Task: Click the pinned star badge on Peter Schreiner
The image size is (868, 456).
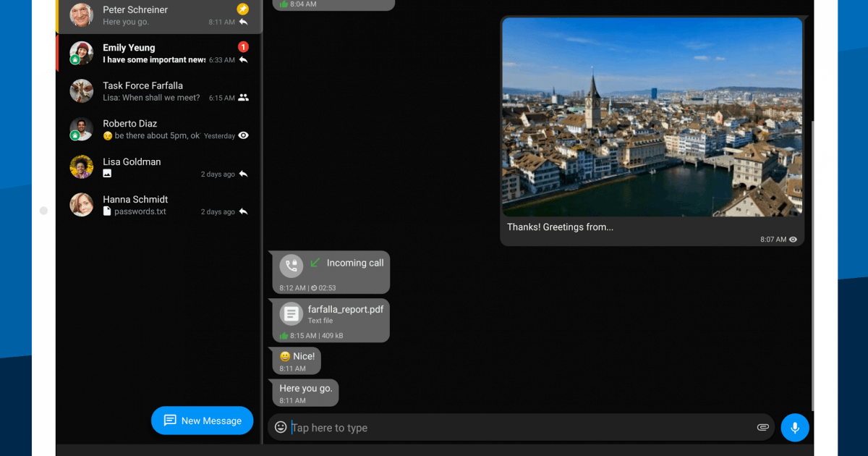Action: [x=243, y=9]
